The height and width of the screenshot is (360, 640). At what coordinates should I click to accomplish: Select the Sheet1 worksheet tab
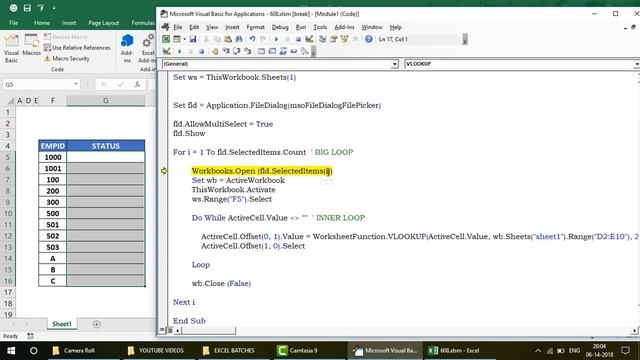(x=62, y=324)
